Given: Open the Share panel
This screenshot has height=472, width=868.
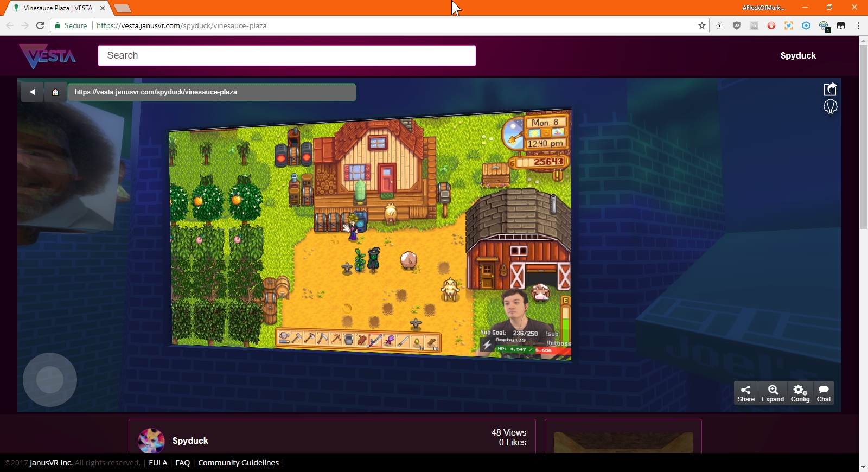Looking at the screenshot, I should [x=745, y=393].
